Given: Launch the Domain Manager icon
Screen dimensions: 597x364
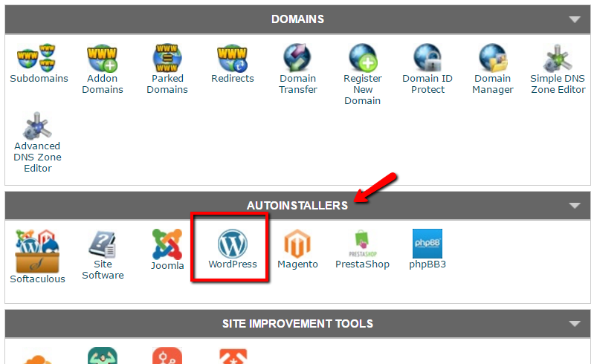Looking at the screenshot, I should click(493, 58).
